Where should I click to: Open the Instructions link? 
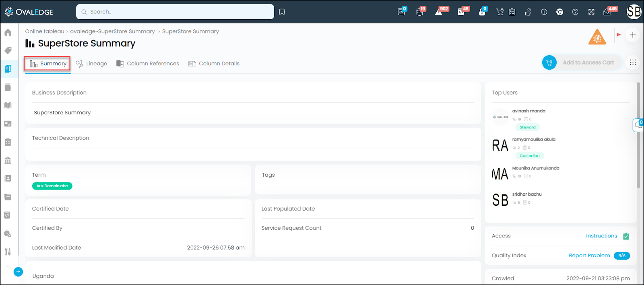[x=601, y=236]
